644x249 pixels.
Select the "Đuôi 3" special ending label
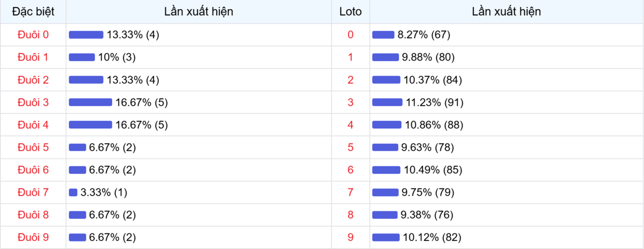click(33, 102)
